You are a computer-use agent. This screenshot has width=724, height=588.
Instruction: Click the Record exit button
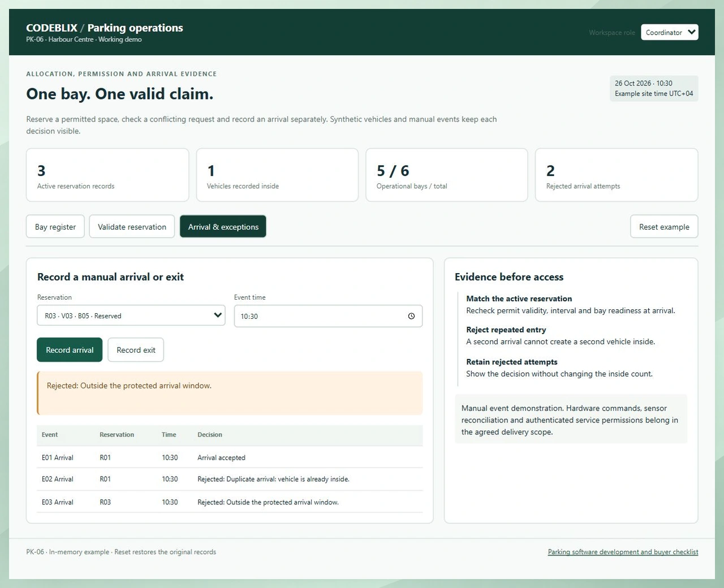coord(136,350)
